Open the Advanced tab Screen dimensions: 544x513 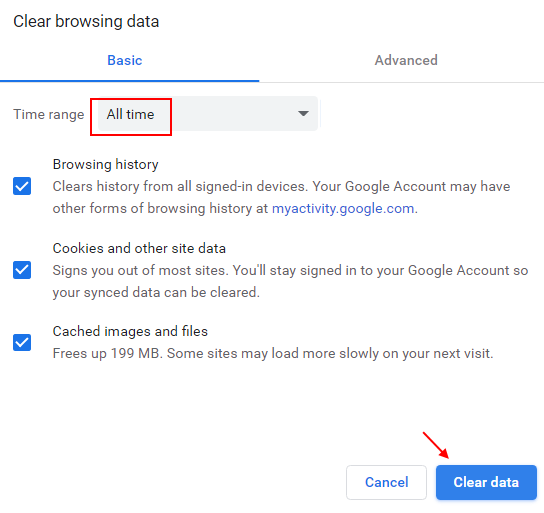click(406, 60)
